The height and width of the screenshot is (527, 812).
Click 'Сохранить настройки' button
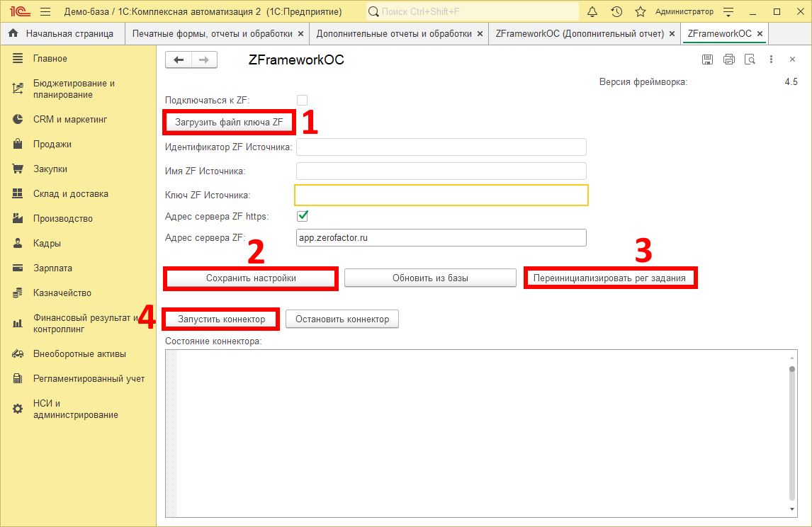tap(251, 278)
